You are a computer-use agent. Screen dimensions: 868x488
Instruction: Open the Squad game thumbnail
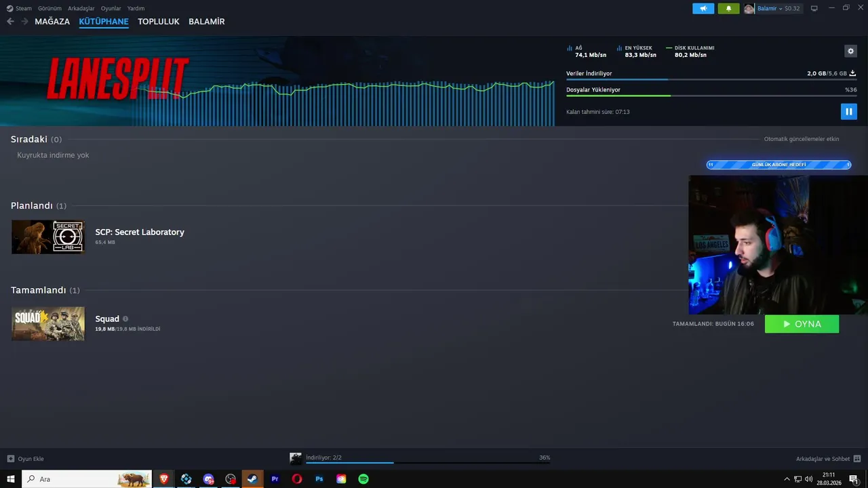pos(48,323)
